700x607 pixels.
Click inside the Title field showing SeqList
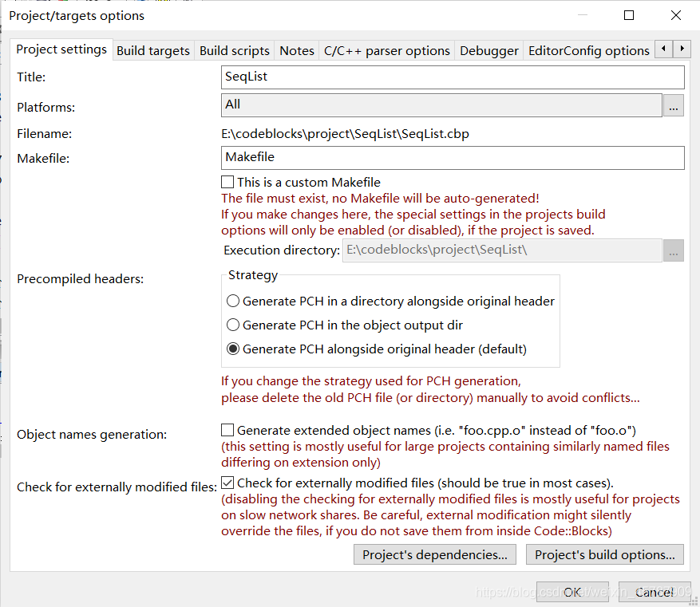click(x=452, y=77)
